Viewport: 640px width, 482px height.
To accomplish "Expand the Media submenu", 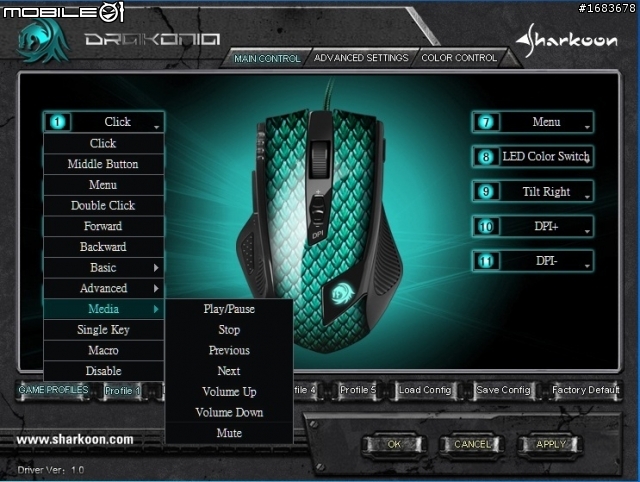I will point(104,309).
